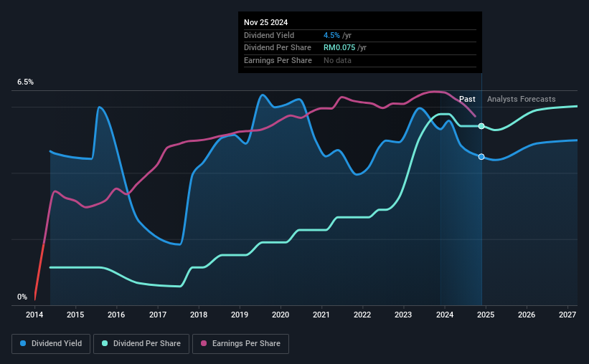
Task: Select the 2019 x-axis label
Action: tap(240, 315)
